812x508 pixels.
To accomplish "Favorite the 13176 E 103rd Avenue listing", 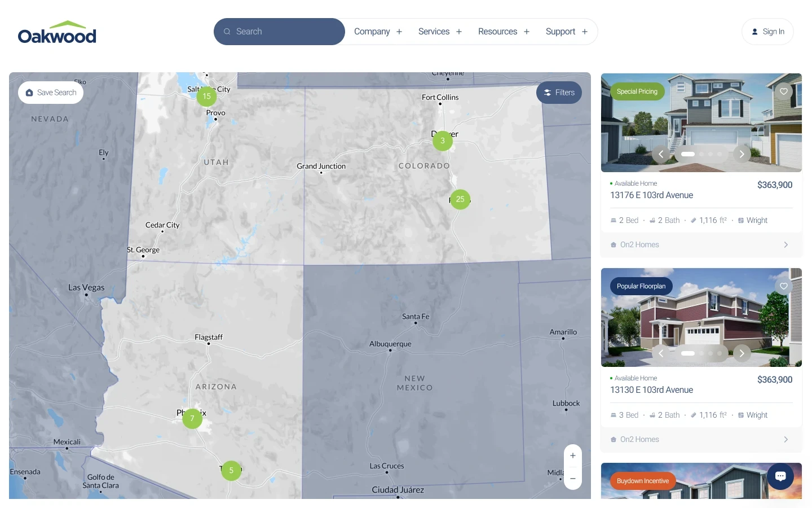I will click(x=784, y=91).
